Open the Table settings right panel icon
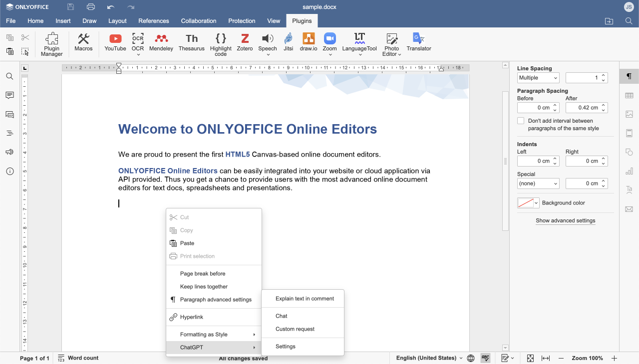 (629, 95)
